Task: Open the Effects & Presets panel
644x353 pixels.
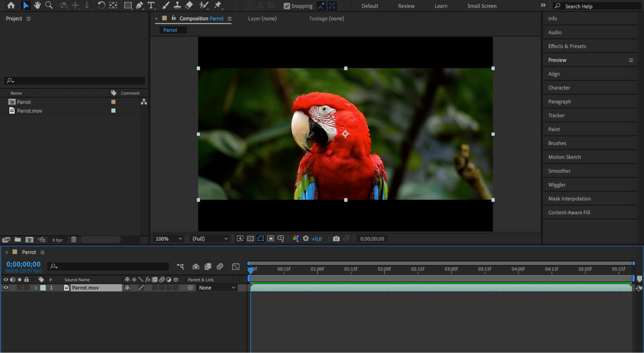Action: click(x=567, y=46)
